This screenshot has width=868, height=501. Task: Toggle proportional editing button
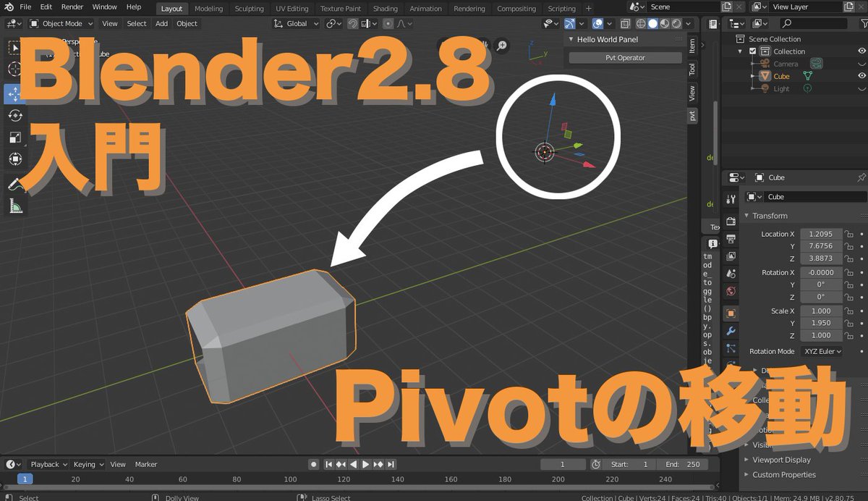click(x=388, y=23)
